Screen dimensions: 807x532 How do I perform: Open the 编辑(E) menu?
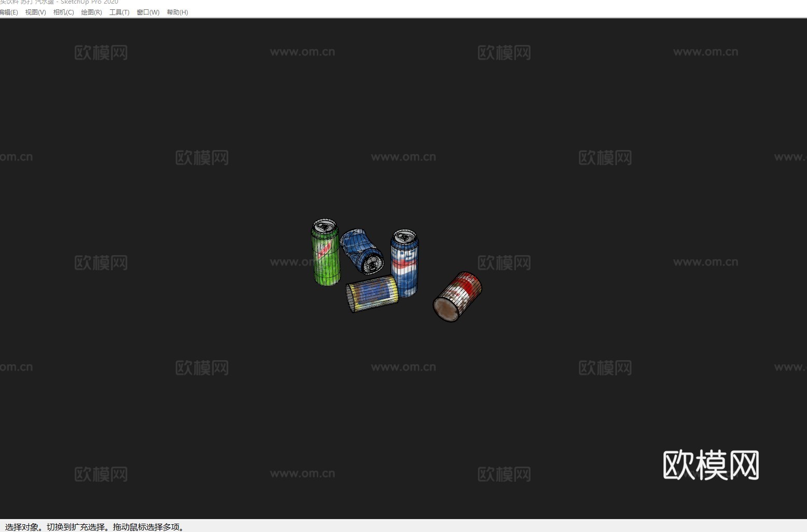pos(8,12)
